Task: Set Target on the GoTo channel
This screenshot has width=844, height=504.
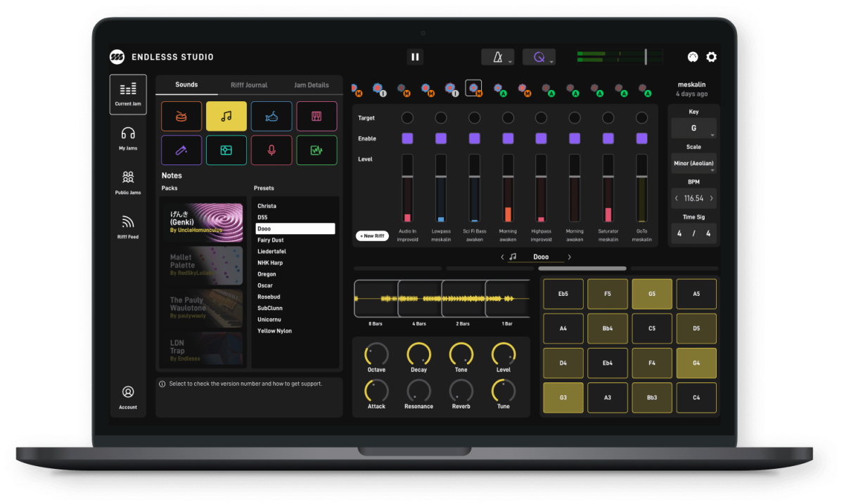Action: click(641, 117)
